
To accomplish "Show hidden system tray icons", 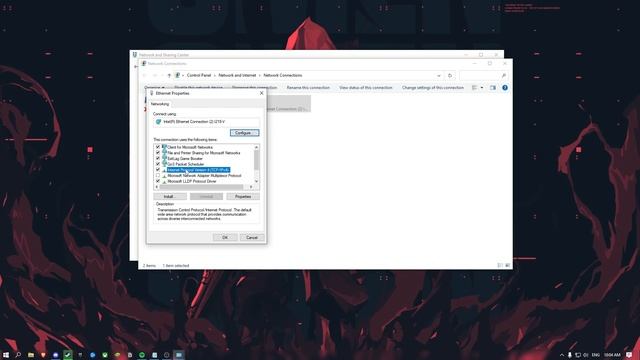I will tap(562, 355).
